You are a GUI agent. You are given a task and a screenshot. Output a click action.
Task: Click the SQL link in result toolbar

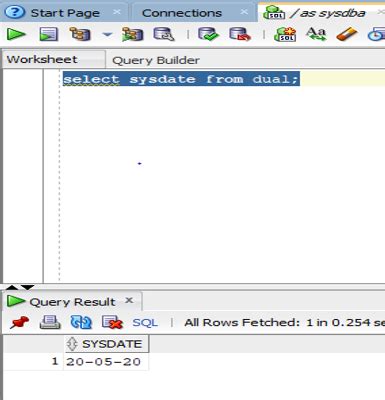pos(145,323)
